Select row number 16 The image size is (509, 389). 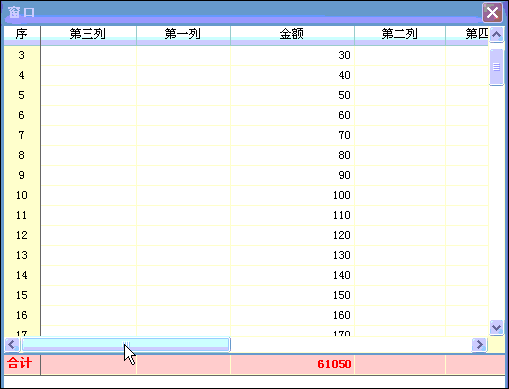click(22, 315)
